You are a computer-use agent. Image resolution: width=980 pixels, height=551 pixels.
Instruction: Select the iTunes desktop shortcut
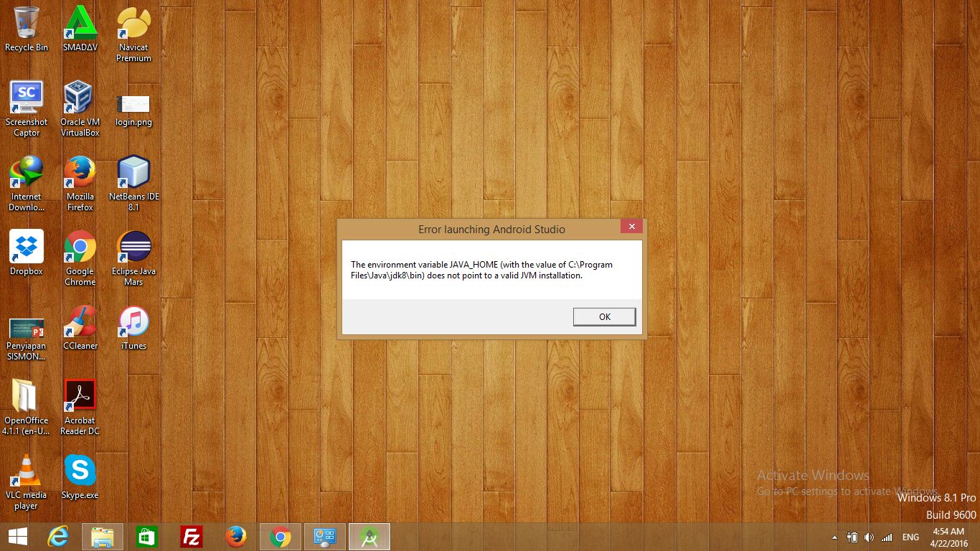point(133,327)
